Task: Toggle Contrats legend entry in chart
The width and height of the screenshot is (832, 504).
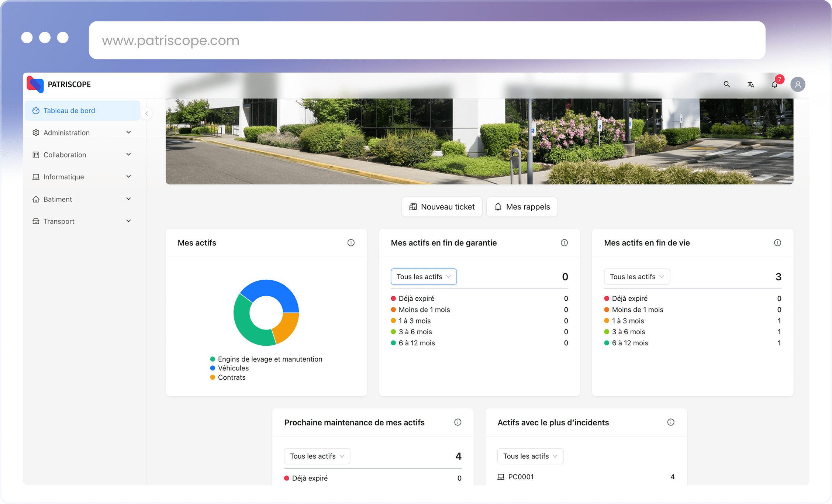Action: click(231, 377)
